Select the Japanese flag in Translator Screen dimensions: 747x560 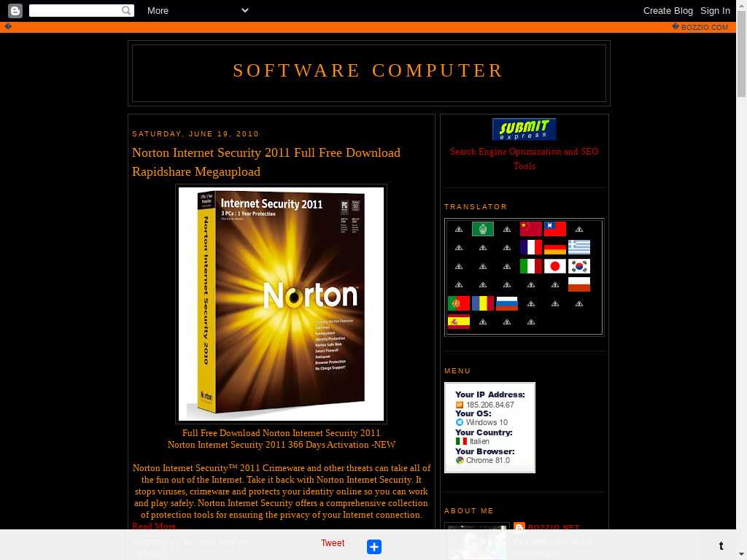pos(555,265)
